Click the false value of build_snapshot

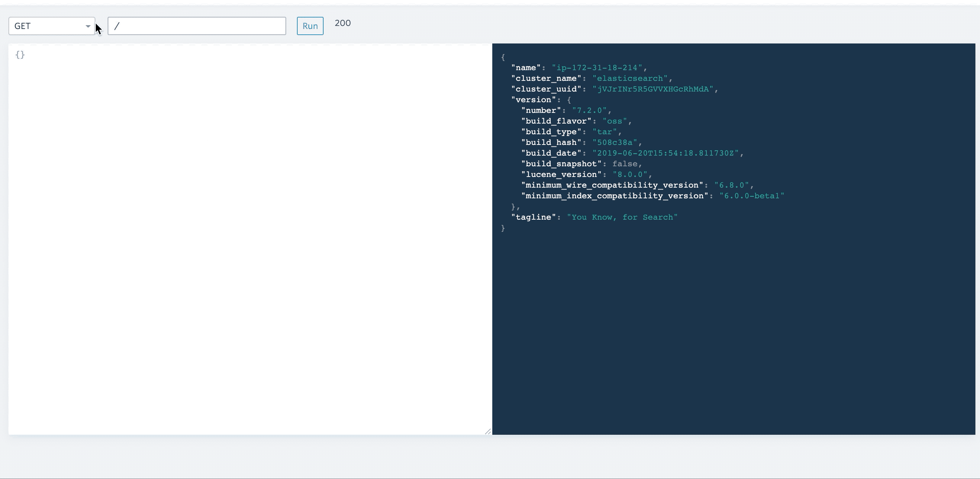(x=626, y=164)
